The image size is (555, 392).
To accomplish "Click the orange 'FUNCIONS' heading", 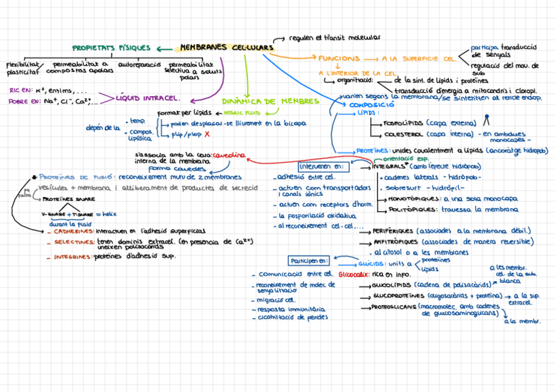I will pyautogui.click(x=339, y=58).
